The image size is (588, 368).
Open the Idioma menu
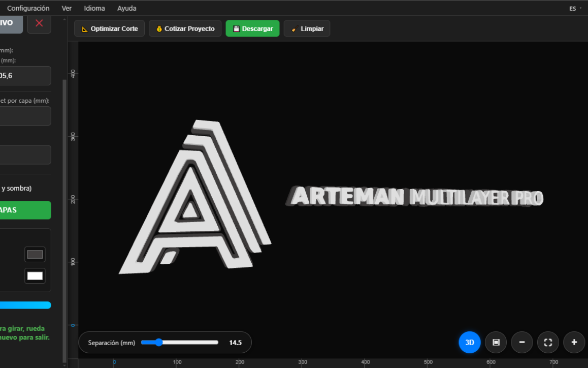coord(94,8)
